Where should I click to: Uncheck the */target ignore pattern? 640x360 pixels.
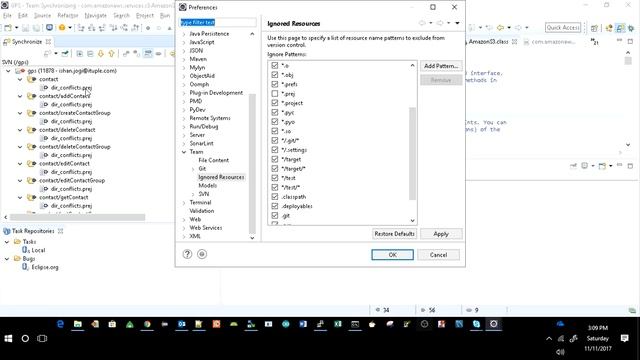tap(275, 159)
